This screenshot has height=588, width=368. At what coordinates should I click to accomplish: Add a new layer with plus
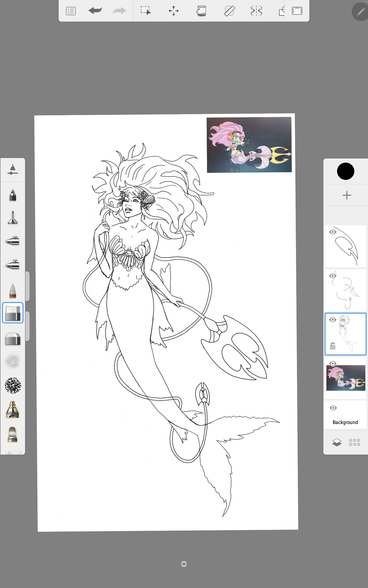(x=347, y=195)
